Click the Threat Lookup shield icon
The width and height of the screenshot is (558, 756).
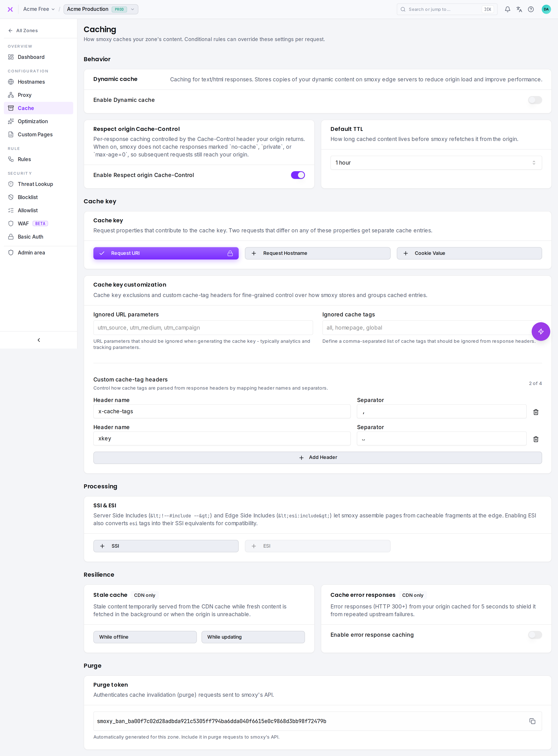(11, 184)
